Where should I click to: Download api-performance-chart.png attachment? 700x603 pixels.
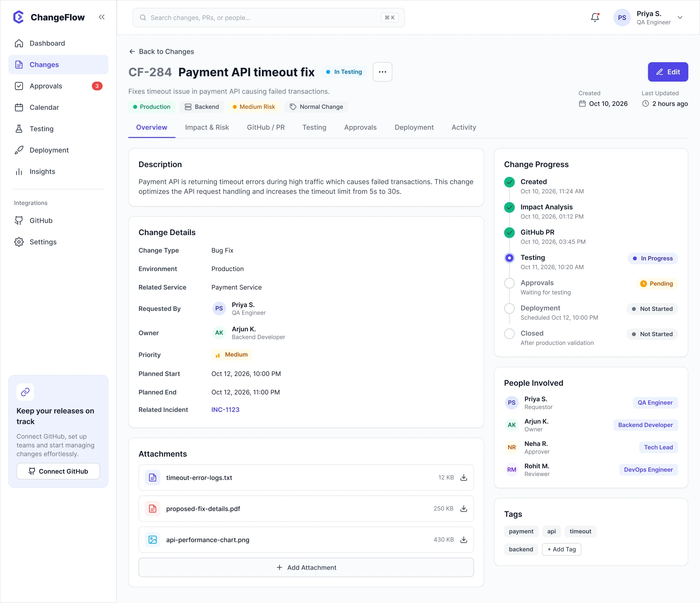(x=464, y=540)
